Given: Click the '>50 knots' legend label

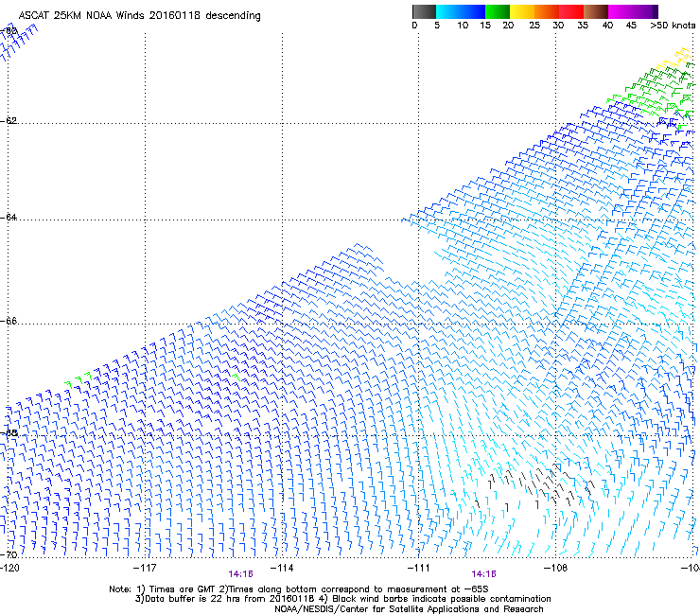Looking at the screenshot, I should pyautogui.click(x=673, y=25).
